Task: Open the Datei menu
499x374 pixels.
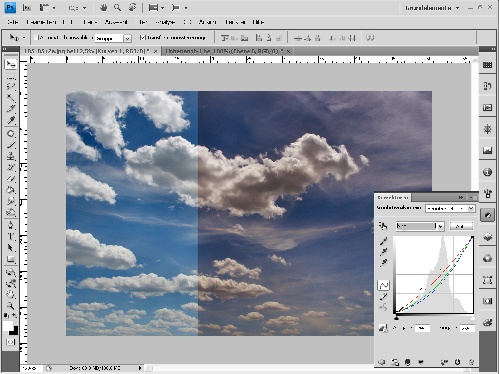Action: click(12, 22)
